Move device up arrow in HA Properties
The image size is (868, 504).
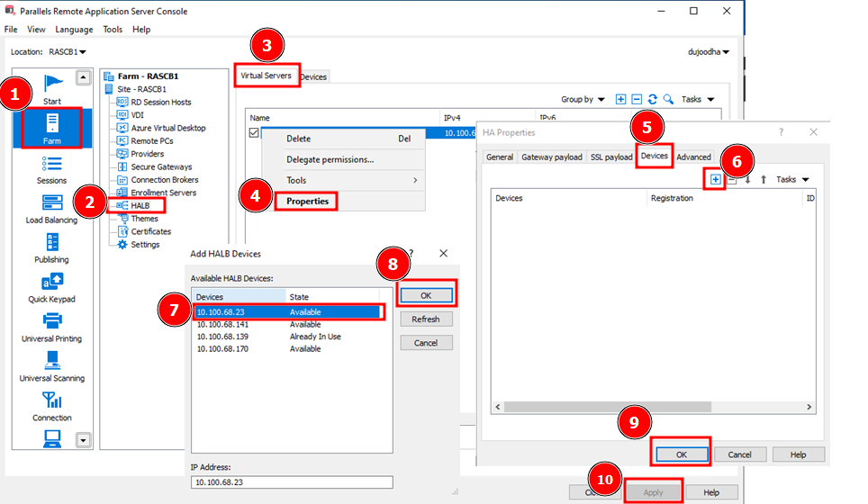click(x=764, y=179)
